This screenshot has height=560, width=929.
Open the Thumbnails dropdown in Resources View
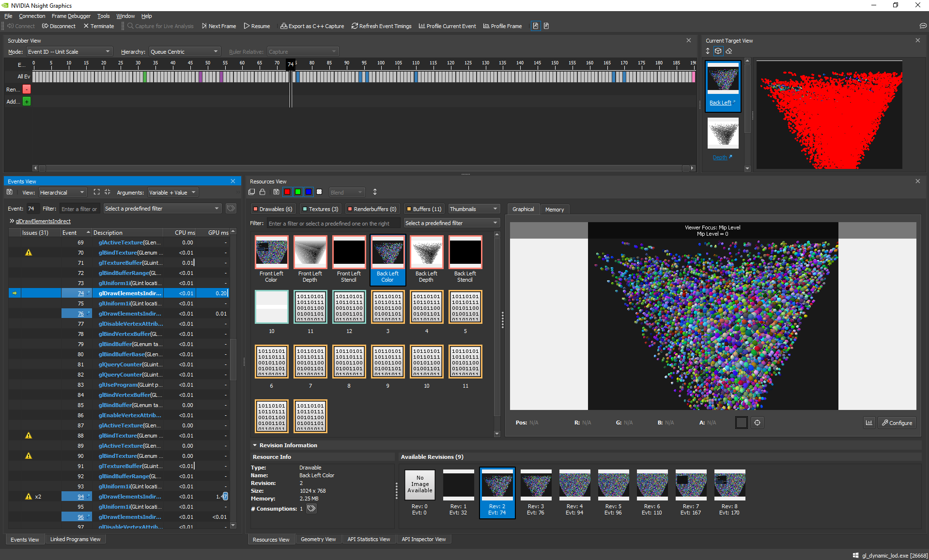click(x=473, y=208)
